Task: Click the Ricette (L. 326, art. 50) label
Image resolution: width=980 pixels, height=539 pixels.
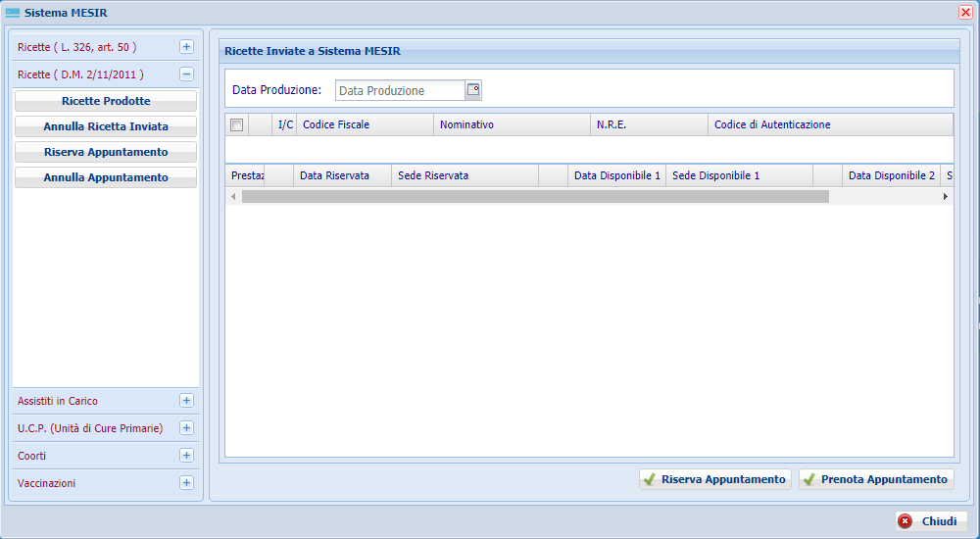Action: coord(76,47)
